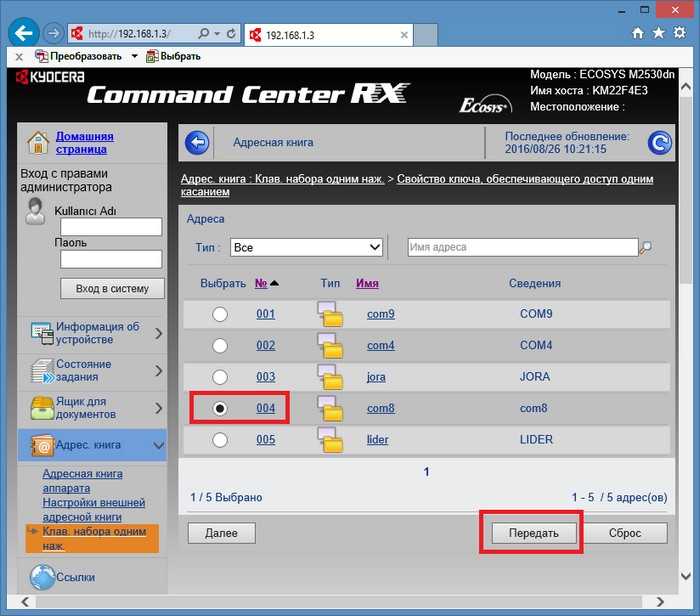Click the Ecosys logo in the header
The width and height of the screenshot is (700, 616).
click(486, 104)
